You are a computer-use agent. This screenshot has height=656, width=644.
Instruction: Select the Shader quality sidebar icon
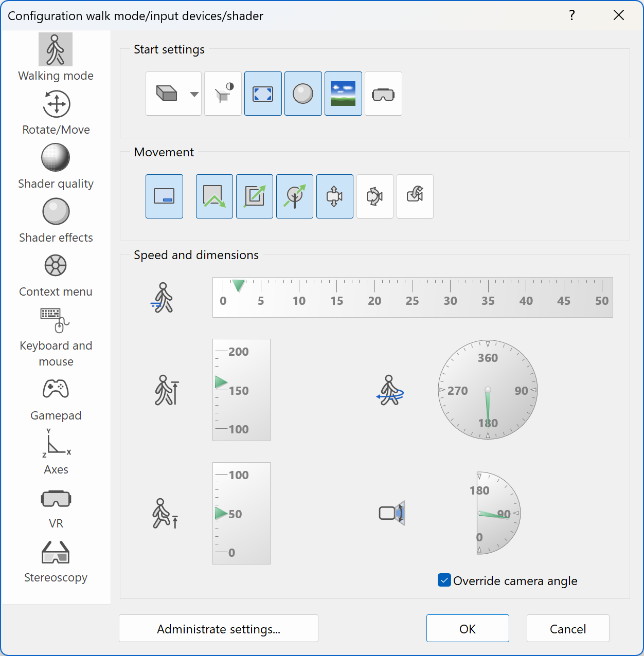[56, 158]
